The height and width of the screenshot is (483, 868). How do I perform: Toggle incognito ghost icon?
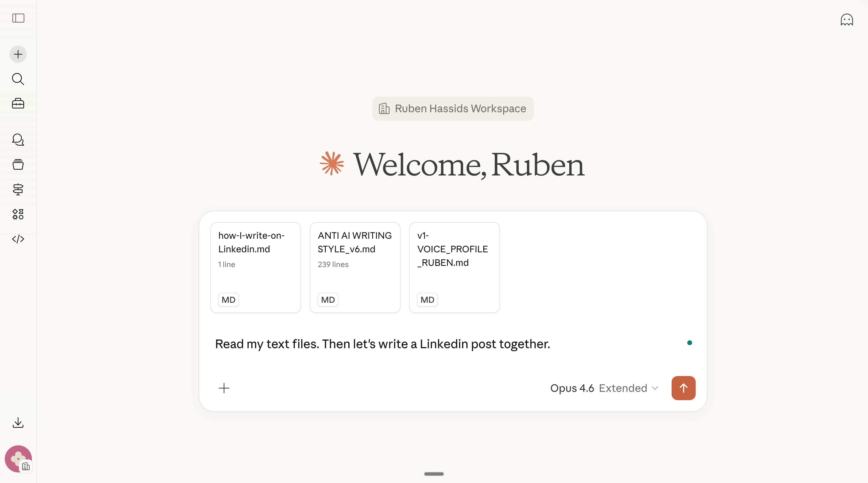(x=846, y=20)
